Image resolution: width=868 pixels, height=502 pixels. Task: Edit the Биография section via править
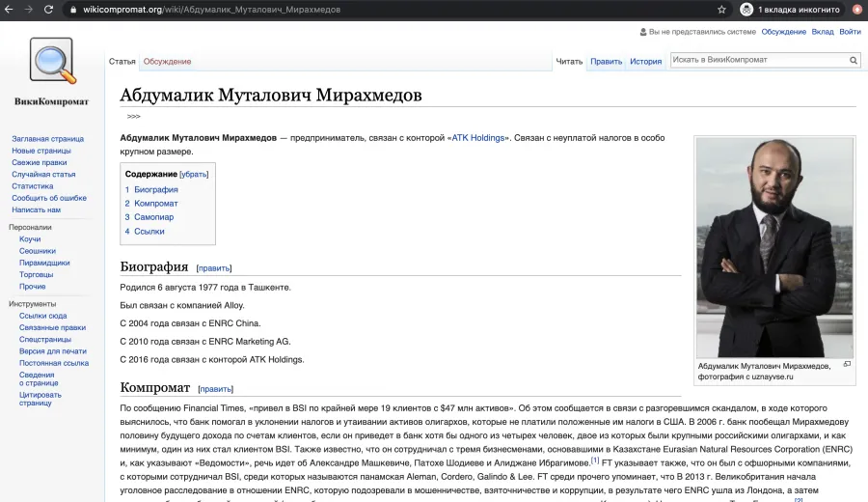coord(214,268)
